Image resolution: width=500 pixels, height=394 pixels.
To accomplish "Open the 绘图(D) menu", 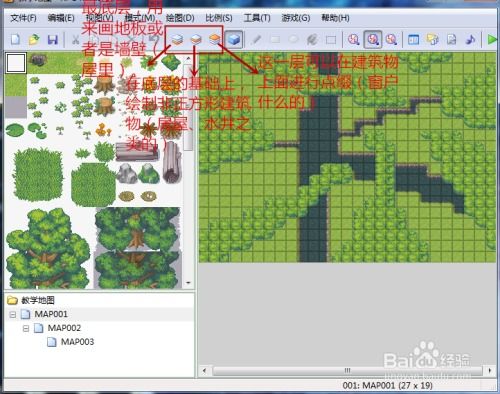I will pos(180,18).
